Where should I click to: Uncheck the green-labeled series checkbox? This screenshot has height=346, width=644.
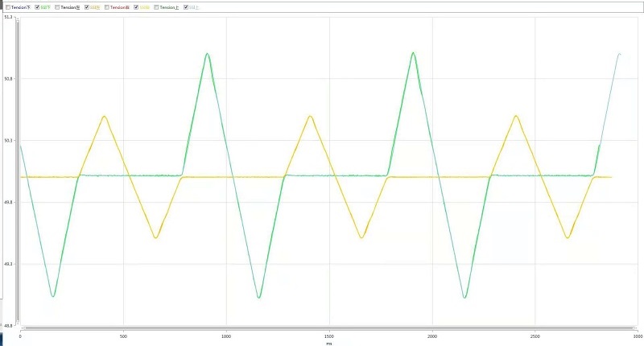[x=37, y=7]
